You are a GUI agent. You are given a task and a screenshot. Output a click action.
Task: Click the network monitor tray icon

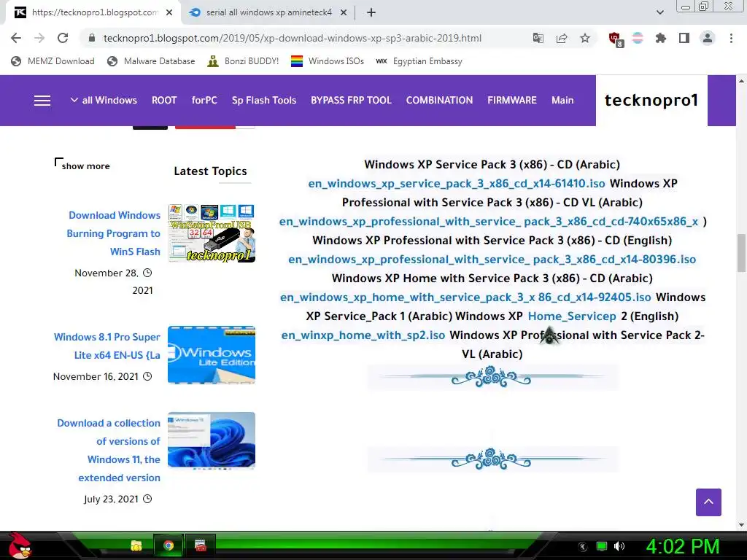602,546
